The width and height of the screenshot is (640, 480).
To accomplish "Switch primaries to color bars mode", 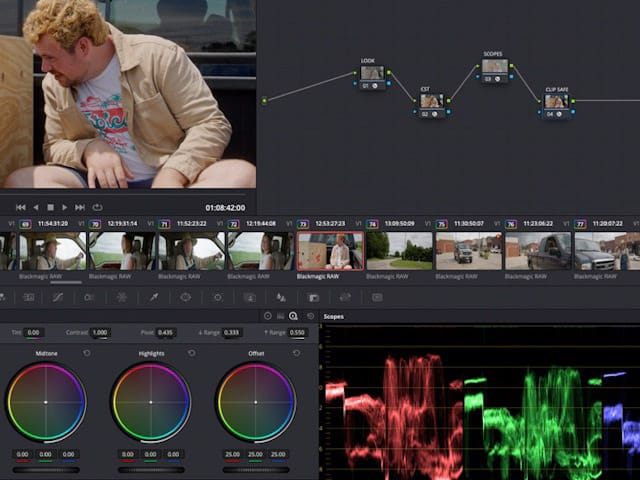I will click(x=280, y=316).
